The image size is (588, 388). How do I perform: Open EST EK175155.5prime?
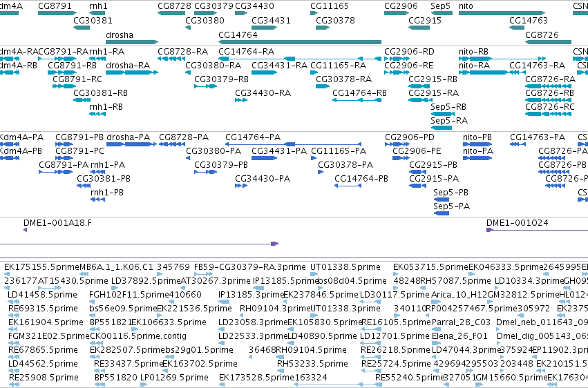click(41, 267)
